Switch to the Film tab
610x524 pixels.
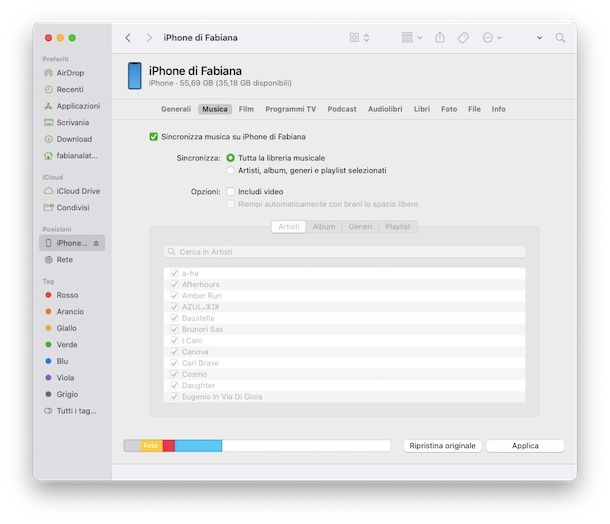pyautogui.click(x=246, y=109)
